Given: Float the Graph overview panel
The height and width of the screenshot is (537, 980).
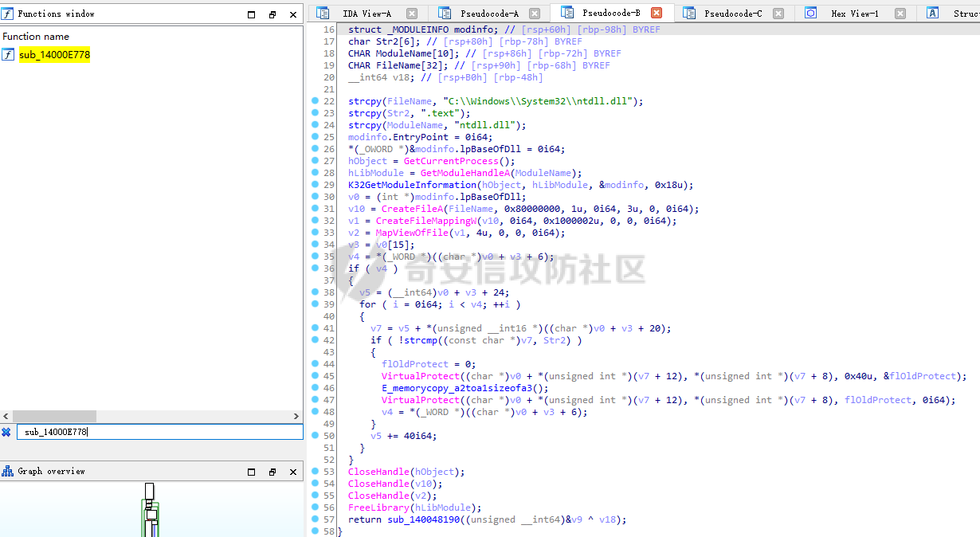Looking at the screenshot, I should 272,472.
